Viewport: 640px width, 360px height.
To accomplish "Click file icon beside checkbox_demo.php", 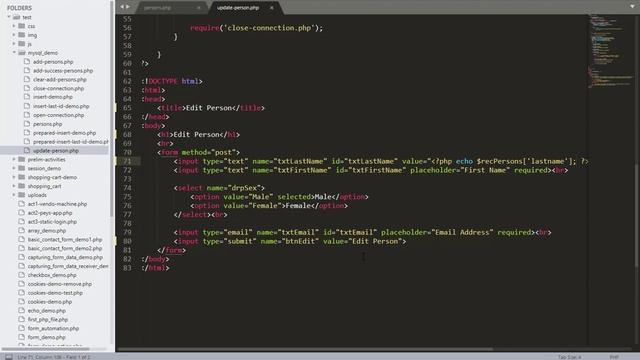I will pos(22,275).
